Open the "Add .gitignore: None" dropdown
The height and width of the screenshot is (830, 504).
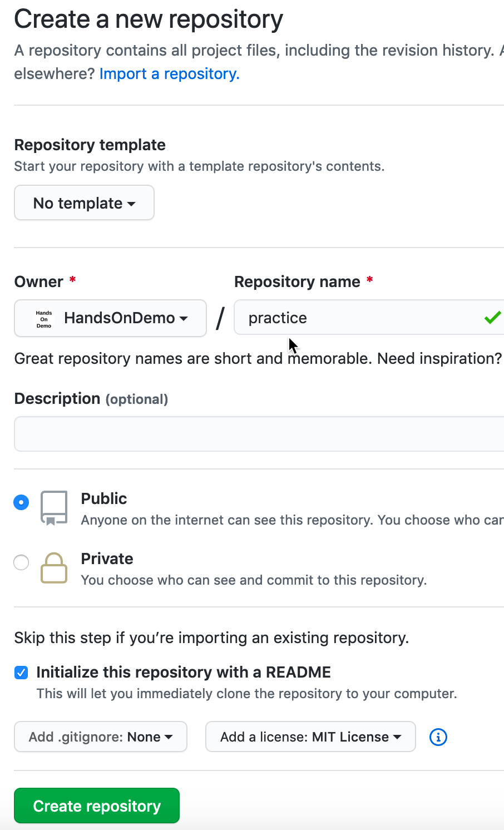point(100,737)
